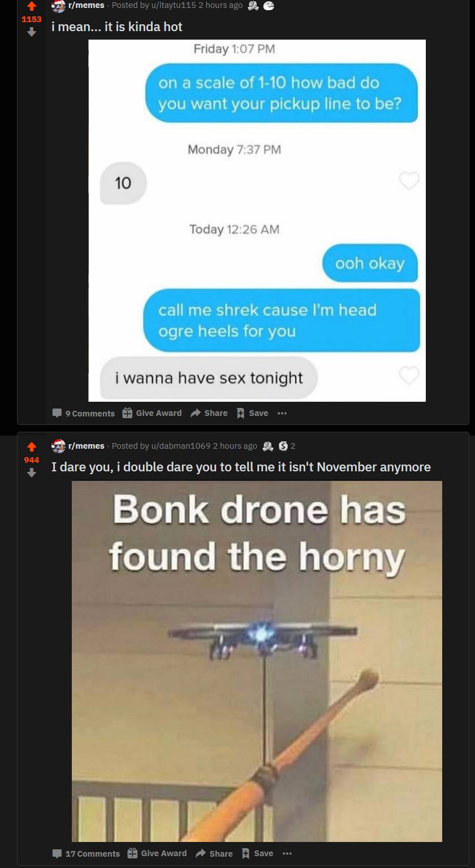Screen dimensions: 475x868
Task: Open the r/memes community avatar on first post
Action: pyautogui.click(x=58, y=6)
